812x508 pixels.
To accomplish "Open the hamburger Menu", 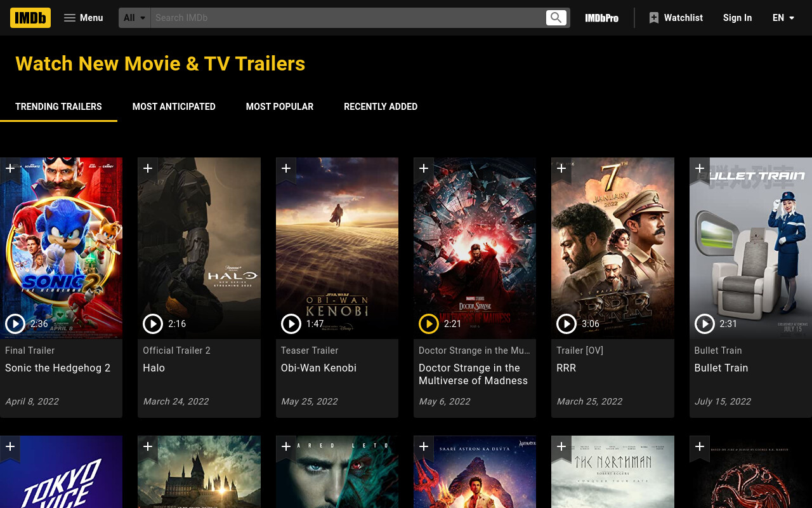I will click(83, 18).
